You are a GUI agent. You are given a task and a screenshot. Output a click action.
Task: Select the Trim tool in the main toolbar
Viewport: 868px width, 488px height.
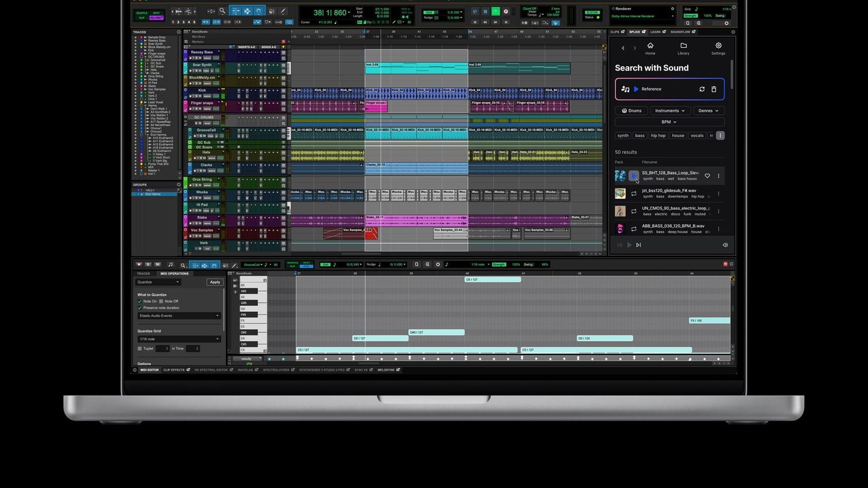click(x=236, y=11)
